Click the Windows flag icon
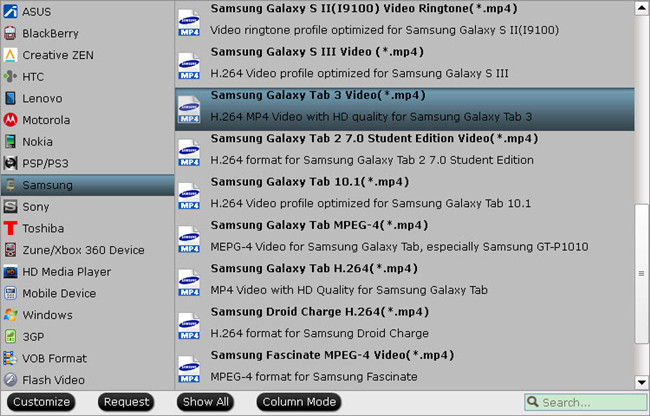The image size is (650, 416). 10,315
